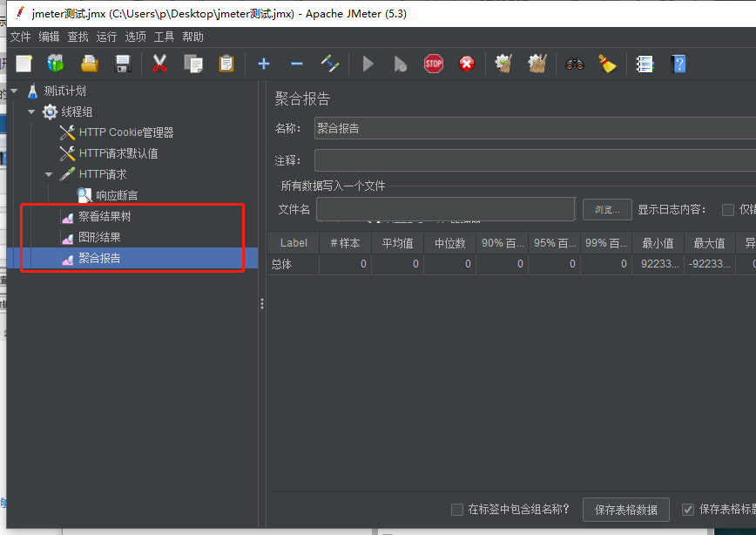The image size is (756, 535).
Task: Reset search with yellow broom icon
Action: point(608,64)
